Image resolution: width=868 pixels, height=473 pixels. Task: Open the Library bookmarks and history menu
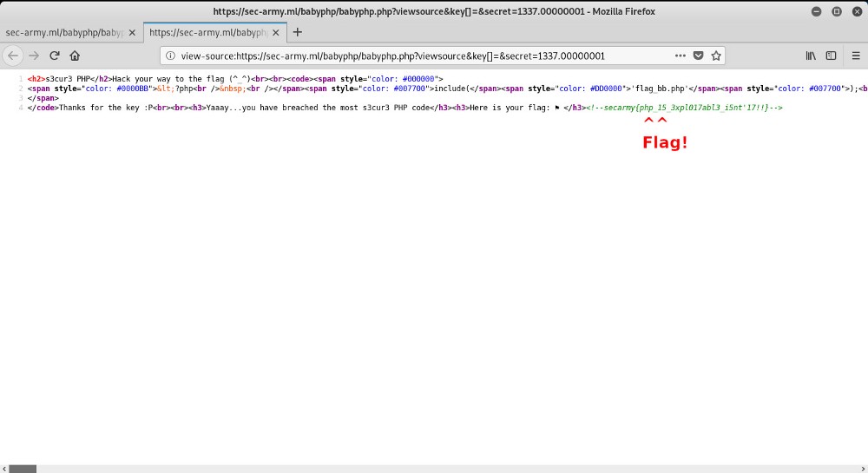coord(811,56)
